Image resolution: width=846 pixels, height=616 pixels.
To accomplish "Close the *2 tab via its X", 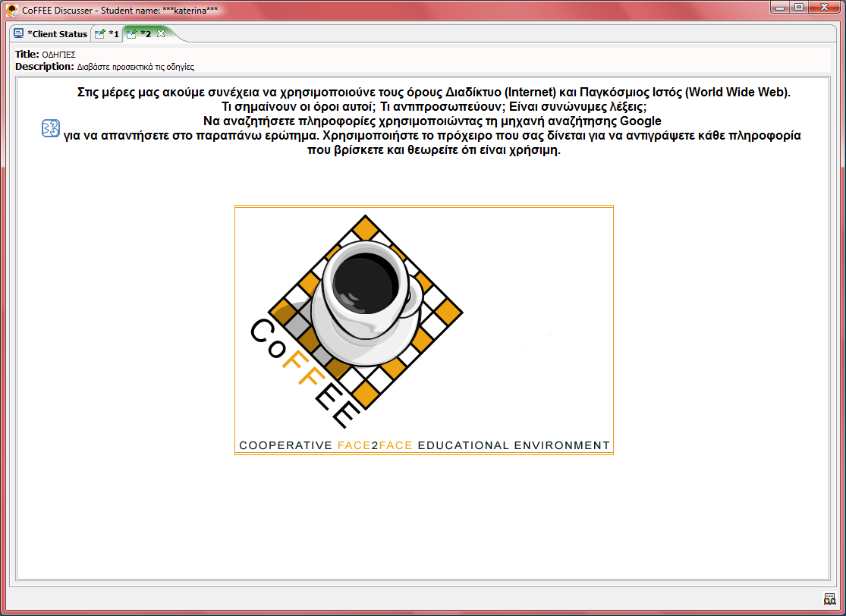I will [x=160, y=33].
